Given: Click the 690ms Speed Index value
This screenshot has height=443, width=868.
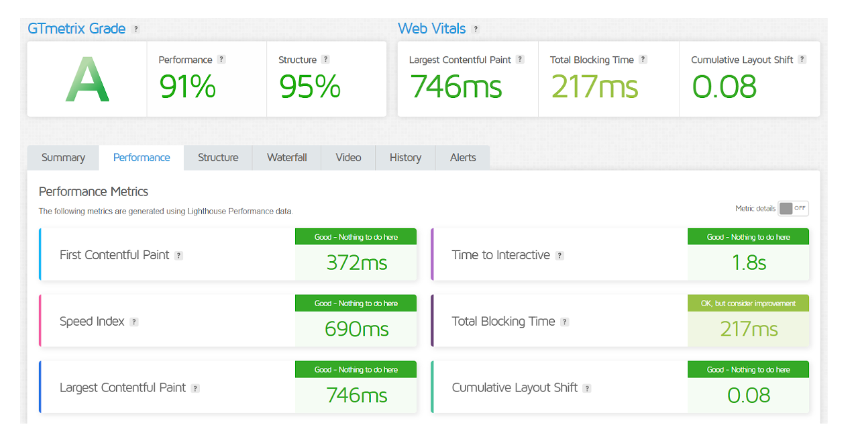Looking at the screenshot, I should click(x=357, y=329).
